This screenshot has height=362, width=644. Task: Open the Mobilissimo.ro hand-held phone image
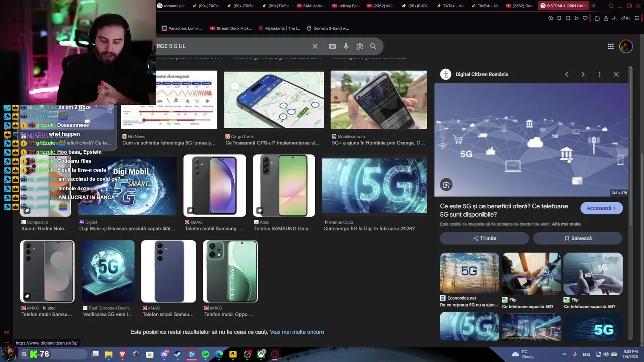(x=378, y=100)
